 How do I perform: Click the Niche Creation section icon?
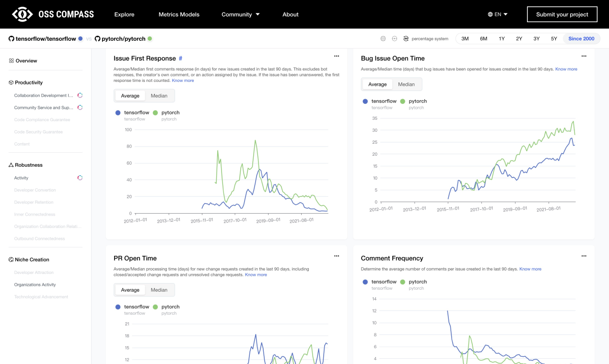click(x=11, y=260)
